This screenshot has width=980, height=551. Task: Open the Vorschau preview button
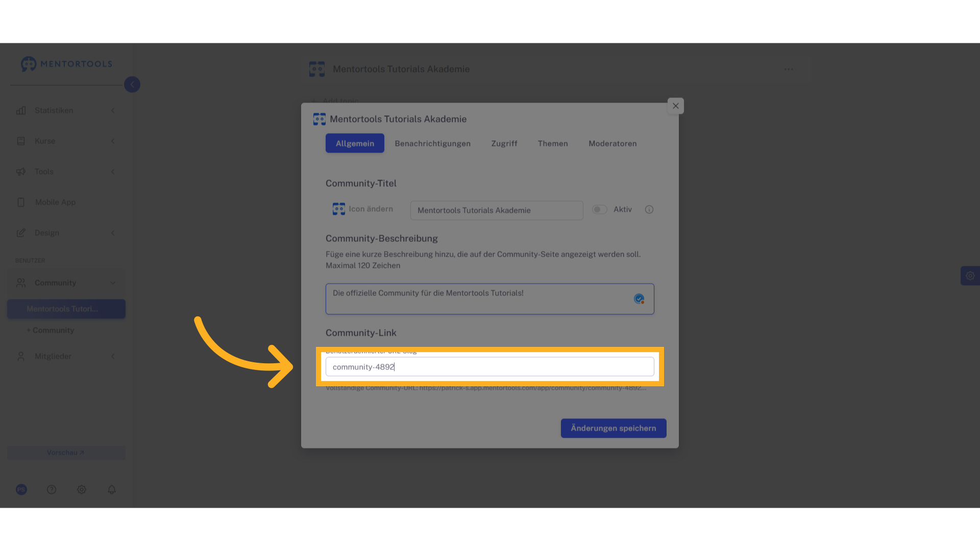pos(66,453)
